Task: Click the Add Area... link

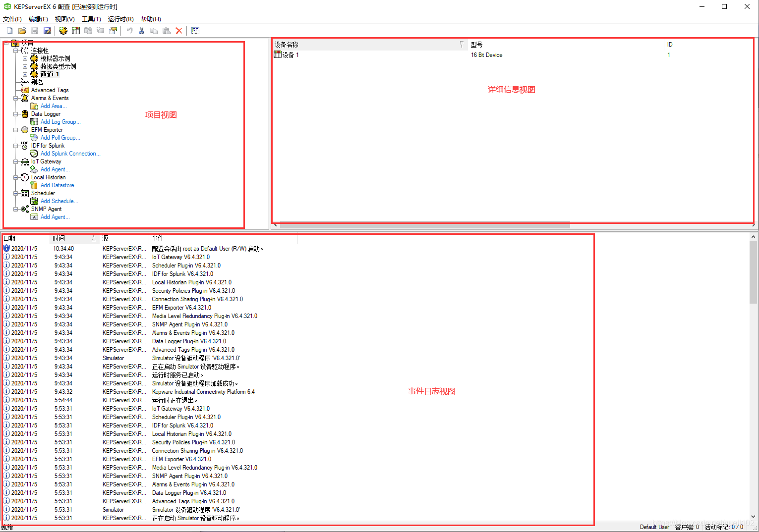Action: point(54,106)
